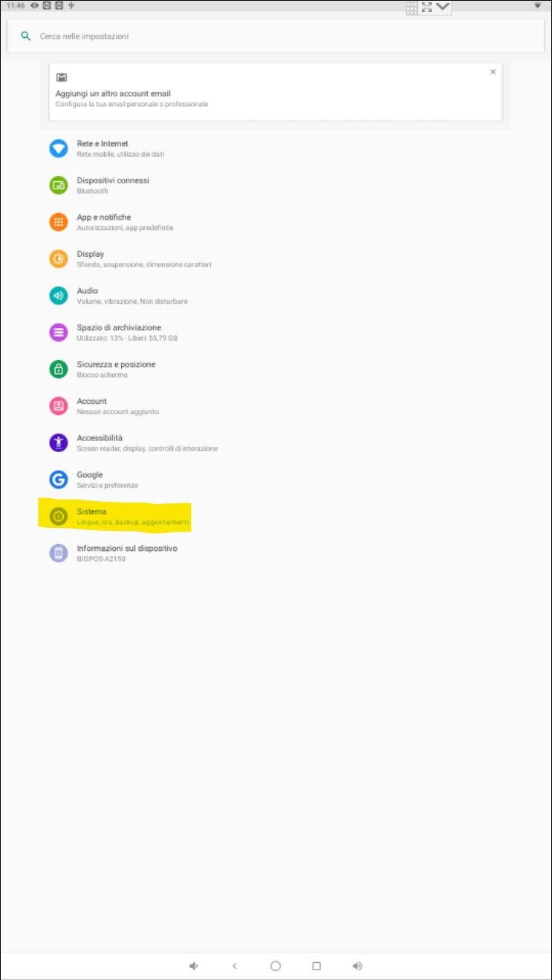Tap the Dispositivi connessi green icon
The height and width of the screenshot is (980, 552).
[59, 186]
